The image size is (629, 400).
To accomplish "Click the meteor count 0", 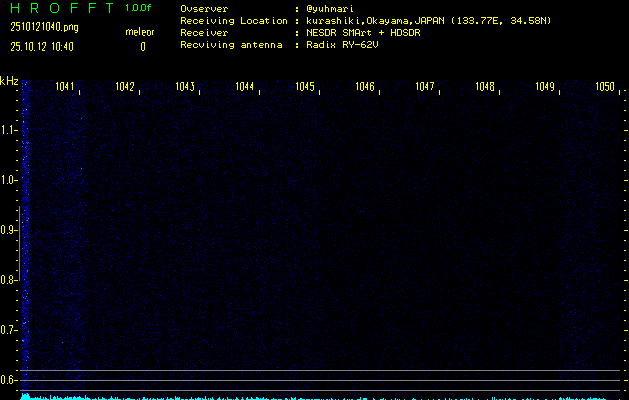I will click(143, 47).
